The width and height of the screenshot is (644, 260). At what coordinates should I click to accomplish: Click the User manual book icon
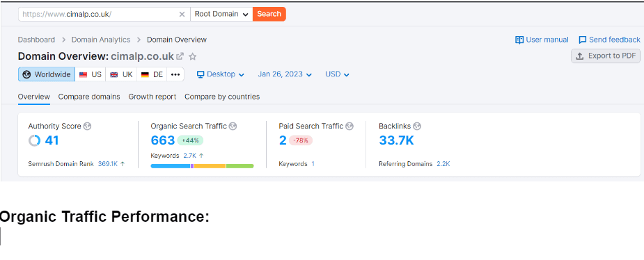pyautogui.click(x=519, y=40)
